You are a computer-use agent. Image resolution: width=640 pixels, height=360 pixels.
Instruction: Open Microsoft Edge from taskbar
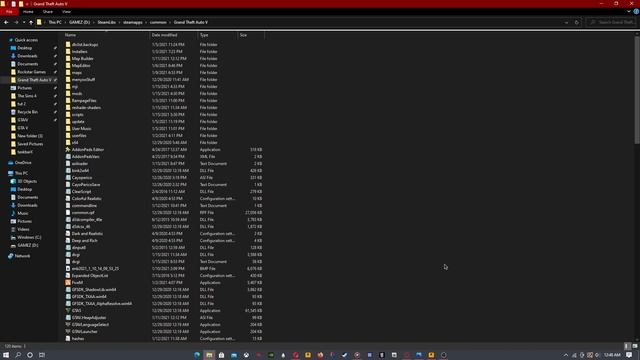(x=197, y=355)
